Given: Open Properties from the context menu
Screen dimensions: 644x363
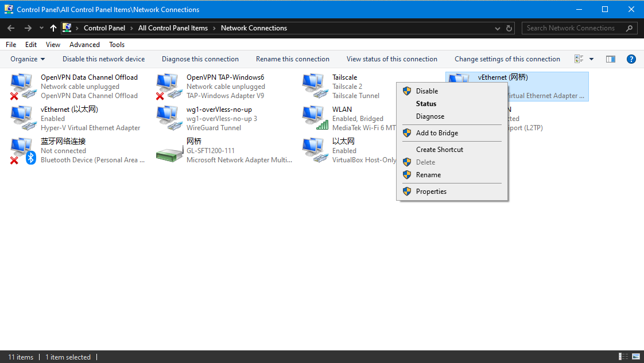Looking at the screenshot, I should (x=452, y=192).
